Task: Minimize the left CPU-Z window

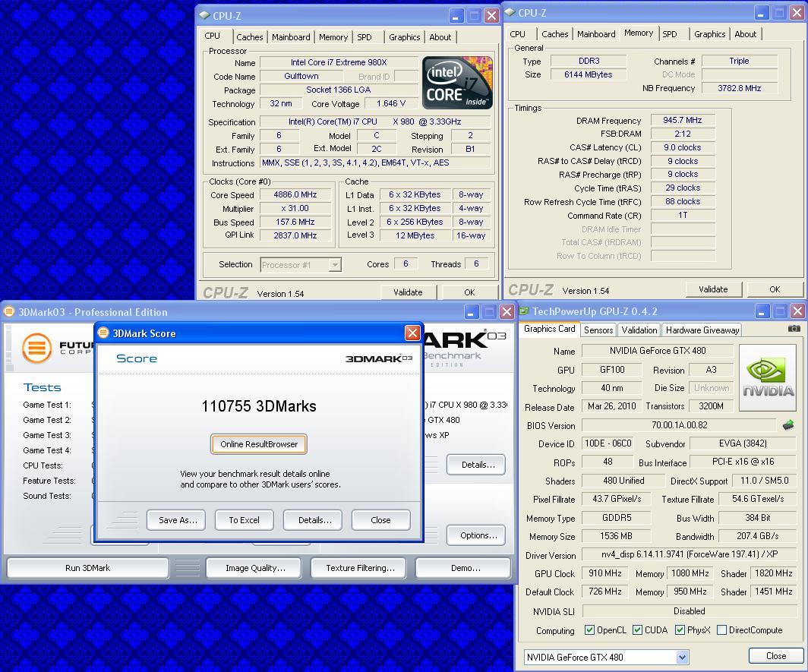Action: (456, 15)
